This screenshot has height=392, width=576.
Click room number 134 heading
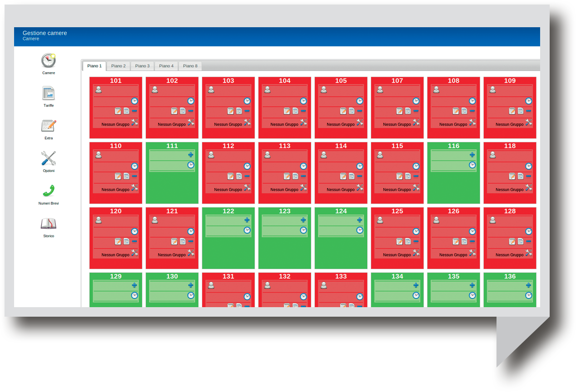[397, 276]
